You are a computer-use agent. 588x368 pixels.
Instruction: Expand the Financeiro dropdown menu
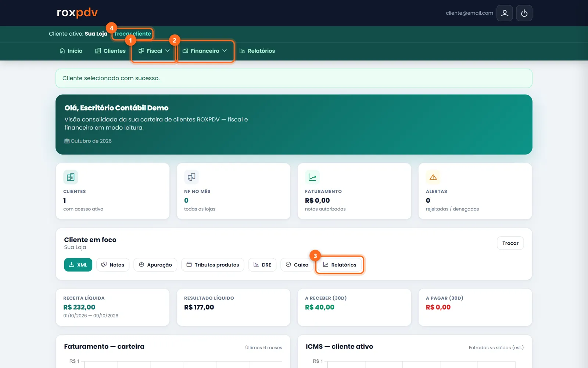[x=205, y=51]
